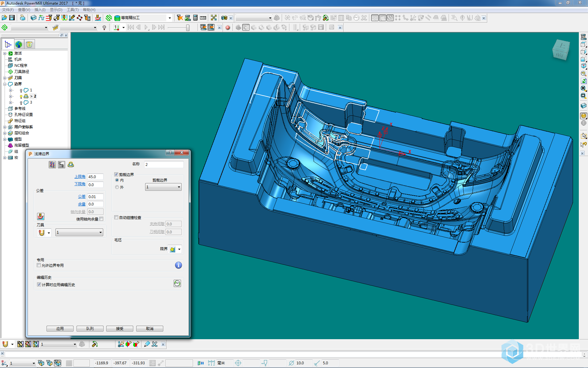Click the 应用 button
Screen dimensions: 588x368
pos(60,328)
